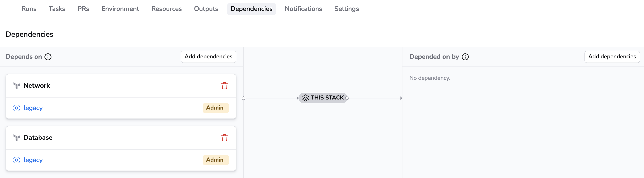The image size is (644, 178).
Task: Delete the Network dependency via trash icon
Action: (224, 86)
